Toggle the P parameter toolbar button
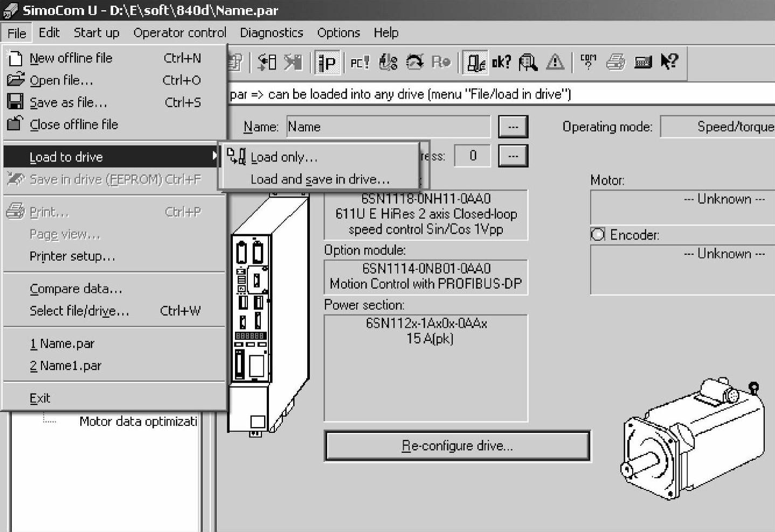Image resolution: width=775 pixels, height=532 pixels. [327, 62]
